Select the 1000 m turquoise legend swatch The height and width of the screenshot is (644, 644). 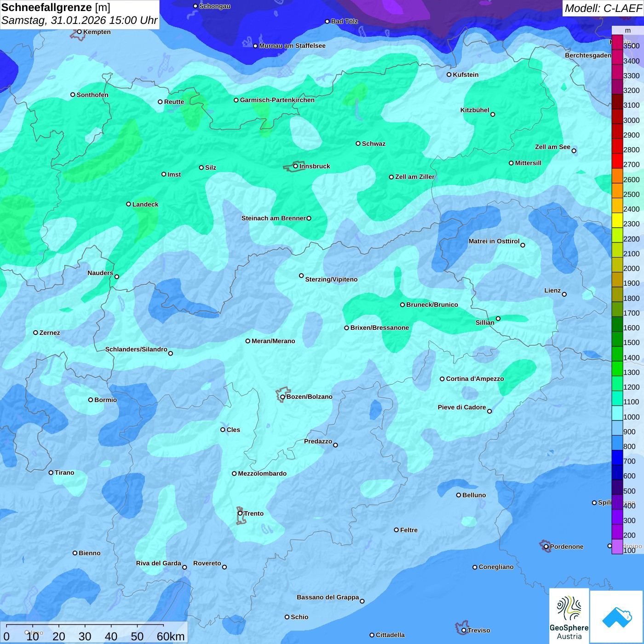point(617,413)
